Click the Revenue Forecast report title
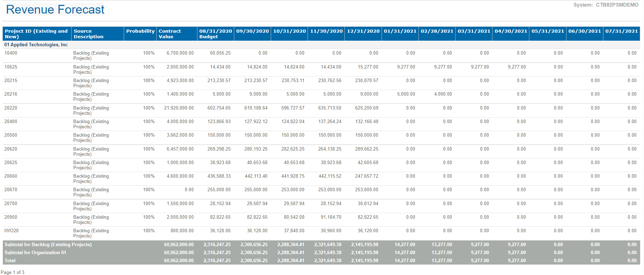The height and width of the screenshot is (275, 644). (55, 10)
